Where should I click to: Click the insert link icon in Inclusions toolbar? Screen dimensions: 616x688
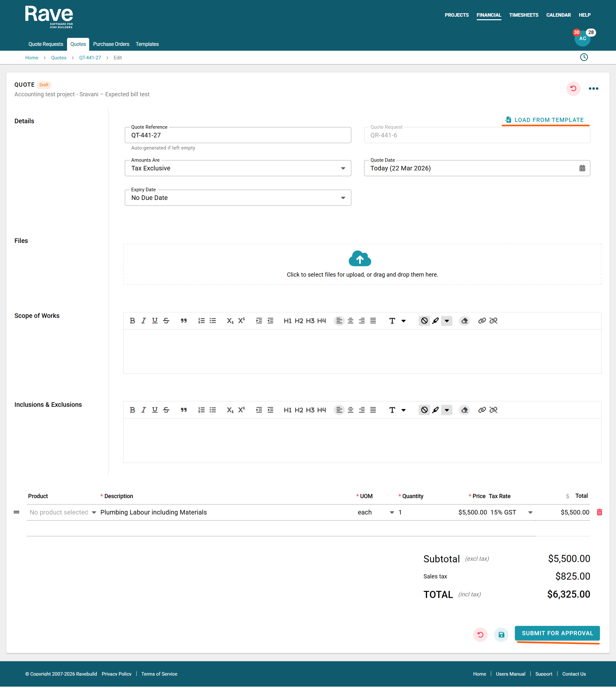[x=482, y=410]
